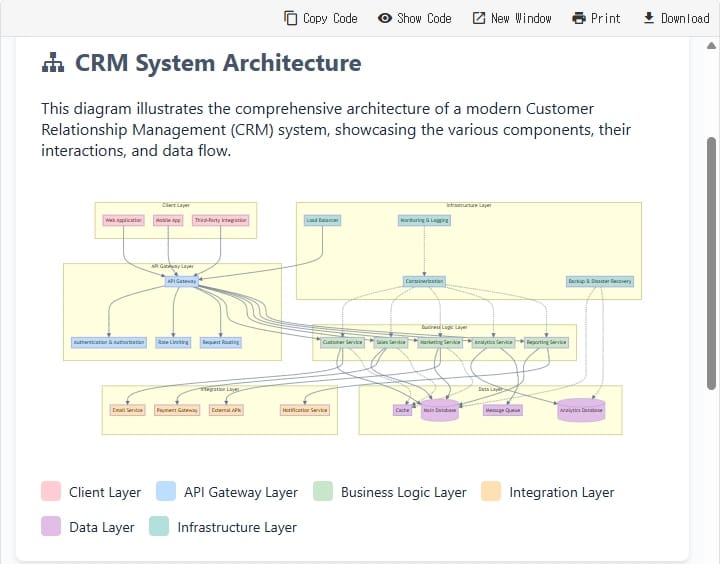Viewport: 722px width, 564px height.
Task: Click the Business Logic Layer green swatch
Action: point(323,492)
